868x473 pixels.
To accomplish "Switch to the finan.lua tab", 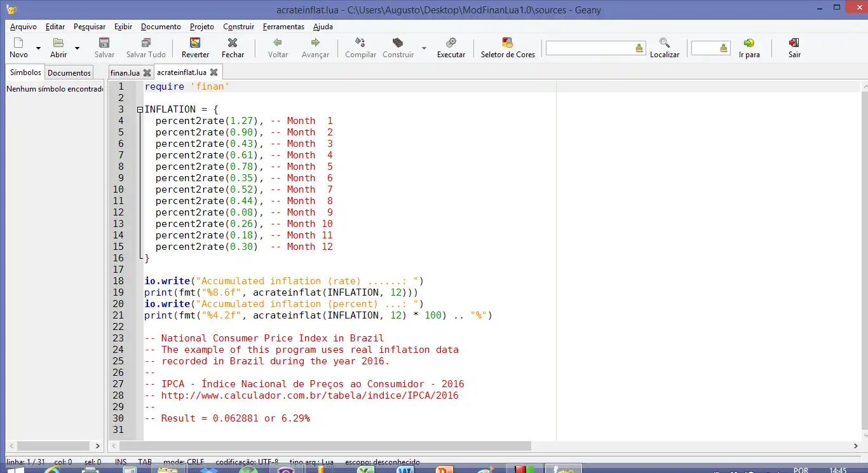I will 125,72.
